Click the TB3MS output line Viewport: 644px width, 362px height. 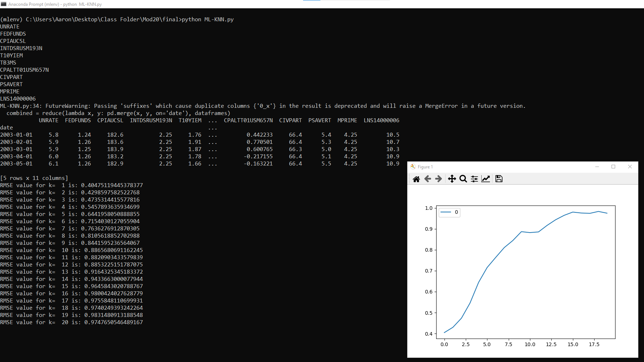click(x=8, y=63)
